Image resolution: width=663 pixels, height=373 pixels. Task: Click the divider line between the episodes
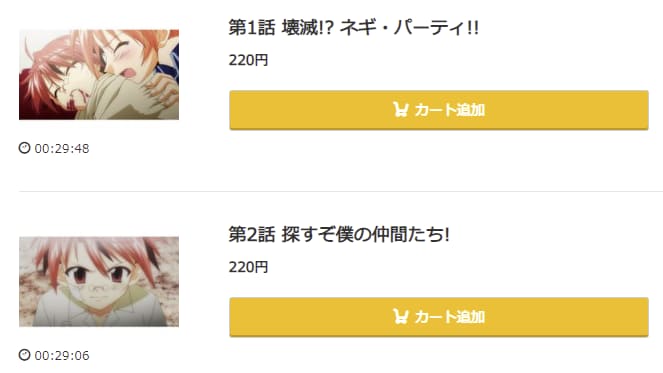point(341,191)
